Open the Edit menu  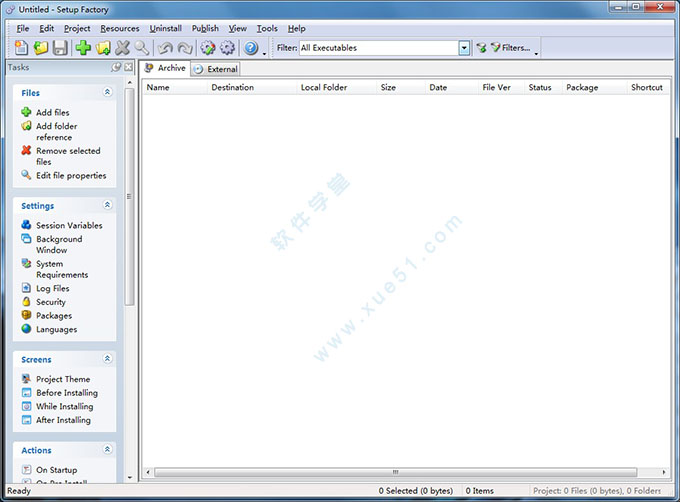point(47,29)
